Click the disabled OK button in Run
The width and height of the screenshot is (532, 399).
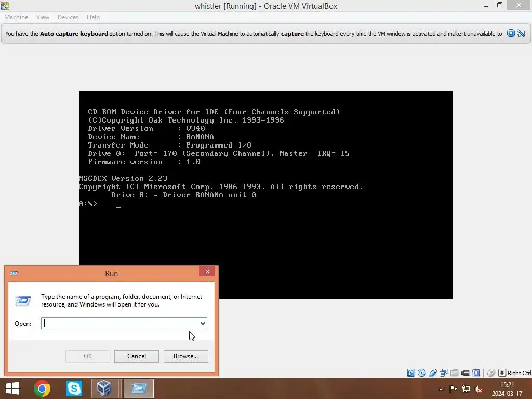88,356
